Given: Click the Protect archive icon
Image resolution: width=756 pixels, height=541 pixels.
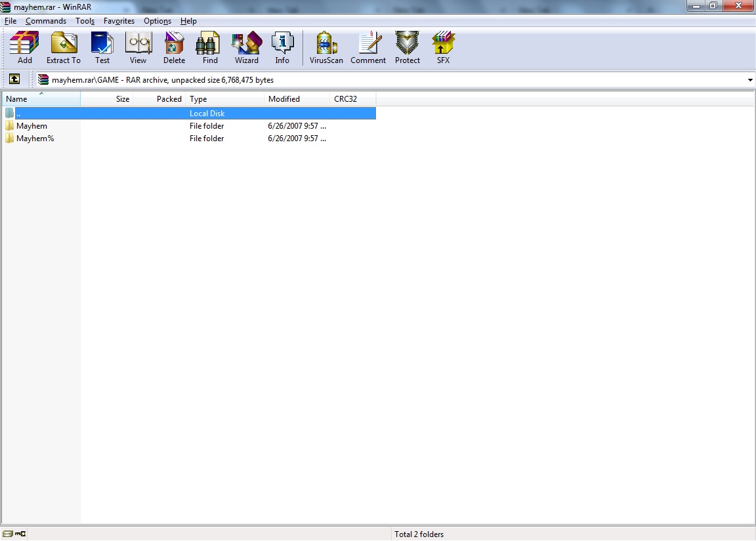Looking at the screenshot, I should (x=407, y=48).
